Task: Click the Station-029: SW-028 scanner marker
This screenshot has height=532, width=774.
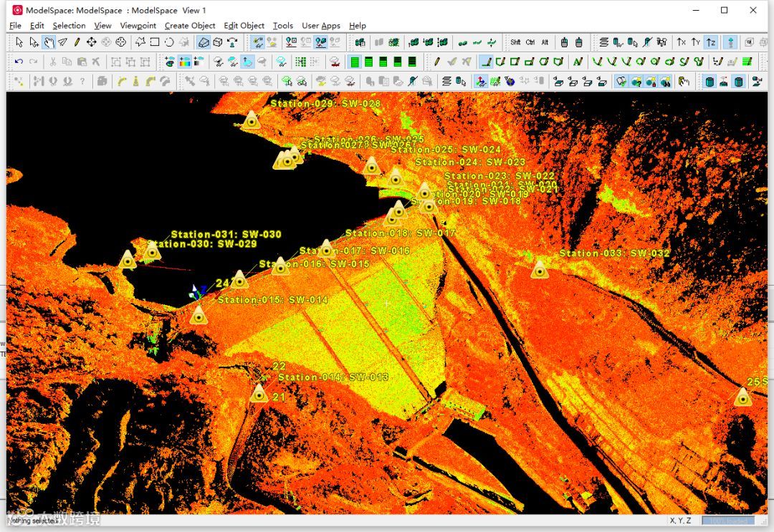Action: pos(250,120)
